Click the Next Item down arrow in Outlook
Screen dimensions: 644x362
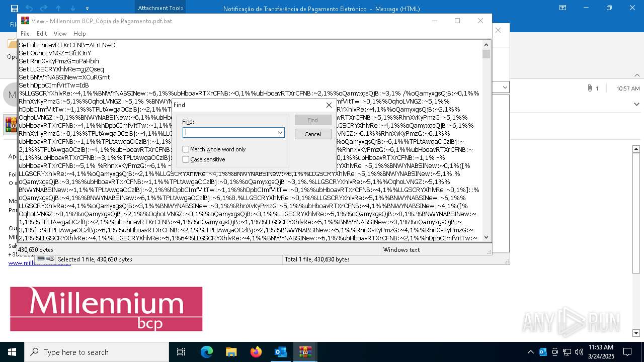coord(73,8)
